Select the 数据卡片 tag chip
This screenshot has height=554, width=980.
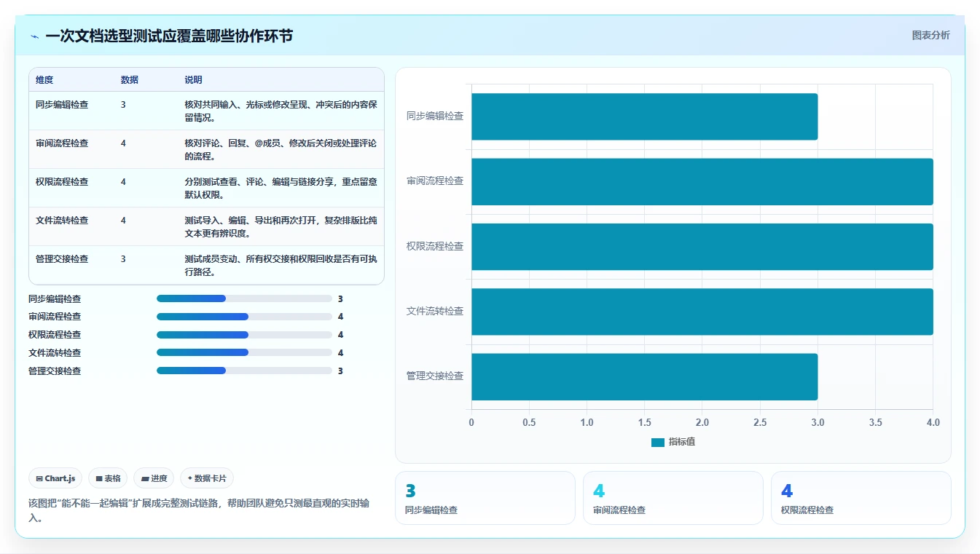tap(207, 478)
